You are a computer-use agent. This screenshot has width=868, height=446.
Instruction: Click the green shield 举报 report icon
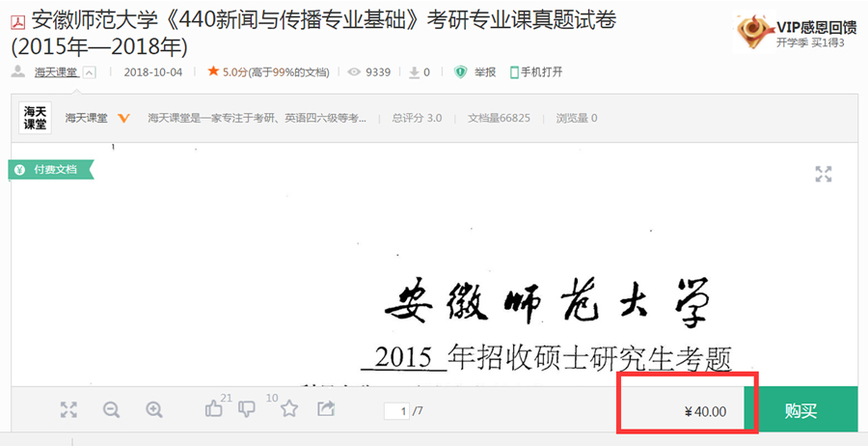[461, 72]
